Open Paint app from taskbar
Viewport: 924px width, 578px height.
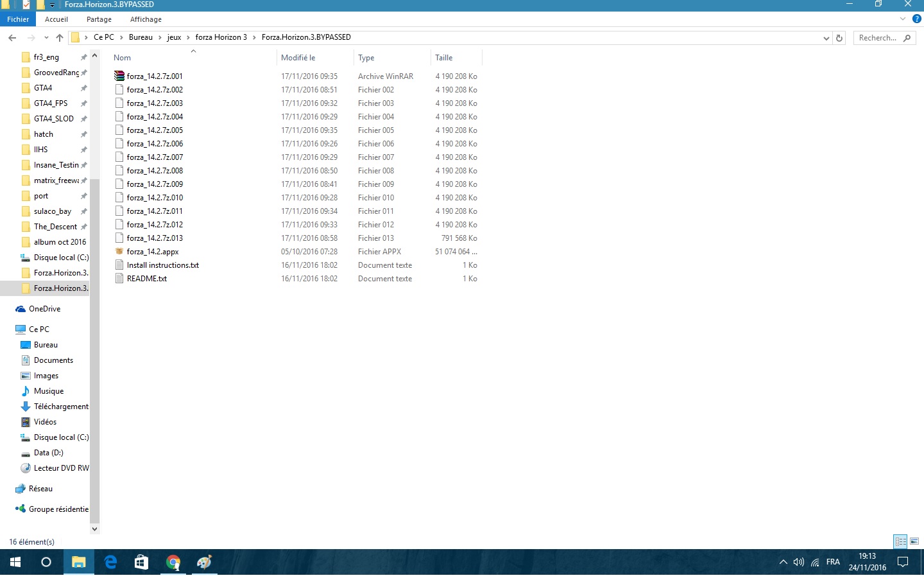coord(205,562)
